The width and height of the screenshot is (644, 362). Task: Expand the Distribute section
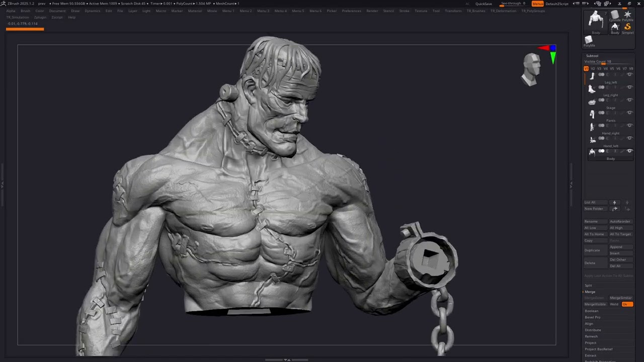point(593,330)
